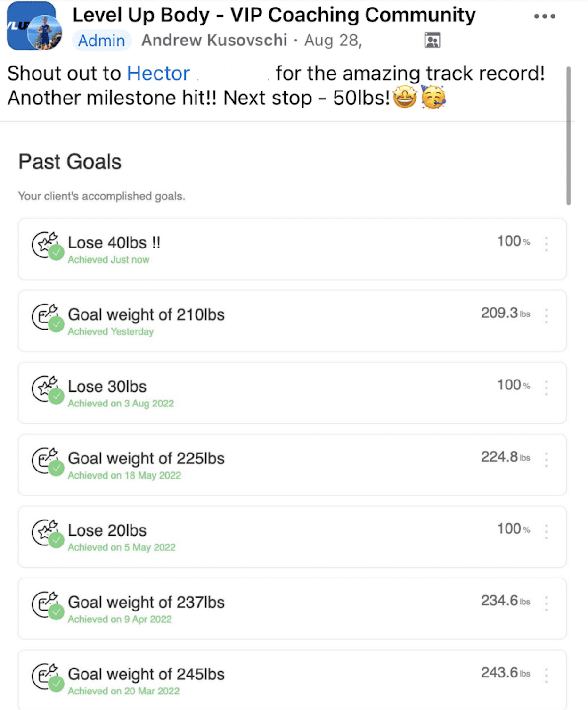Click the vertical scrollbar on the right

click(568, 136)
